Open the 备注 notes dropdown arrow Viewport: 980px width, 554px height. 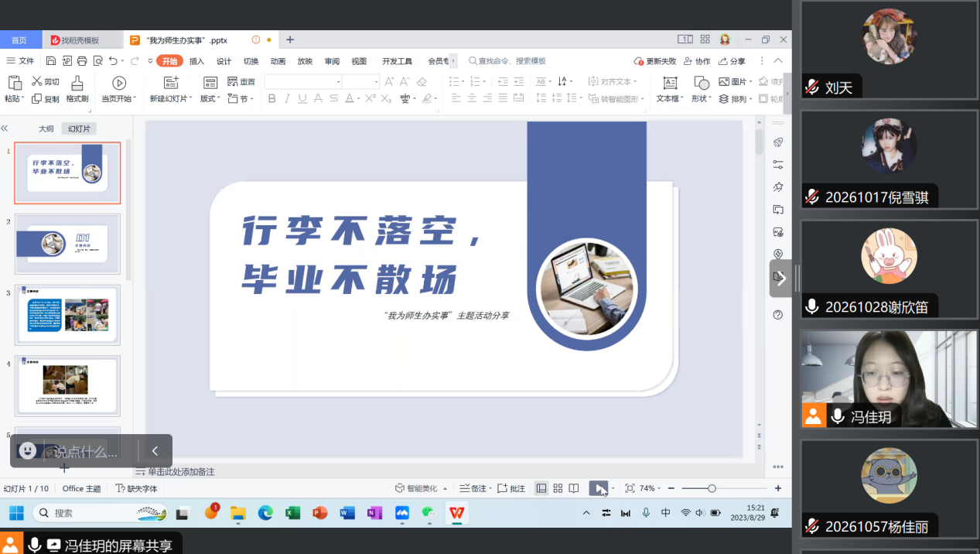click(x=491, y=488)
